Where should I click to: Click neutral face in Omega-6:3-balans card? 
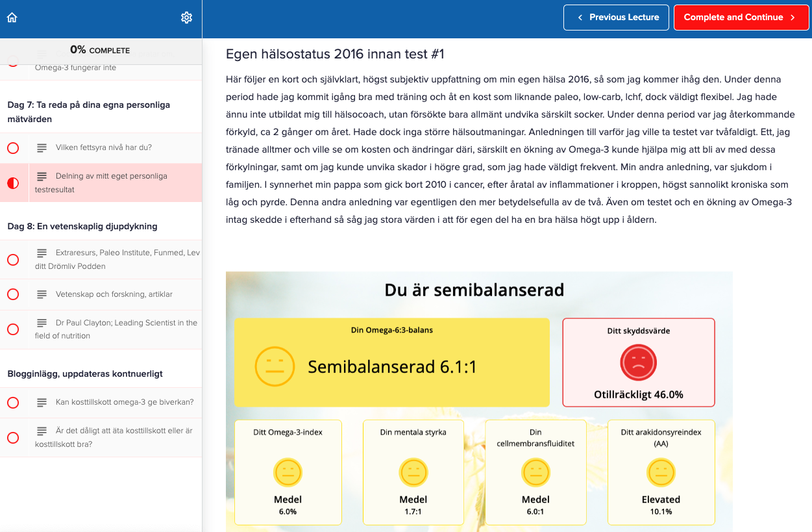(275, 367)
